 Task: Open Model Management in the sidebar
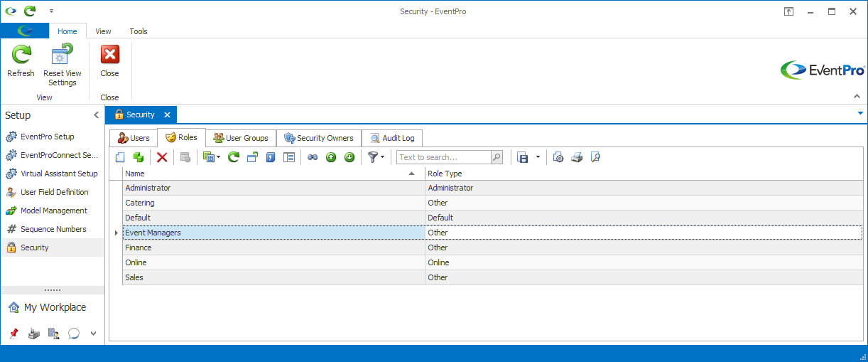(53, 211)
